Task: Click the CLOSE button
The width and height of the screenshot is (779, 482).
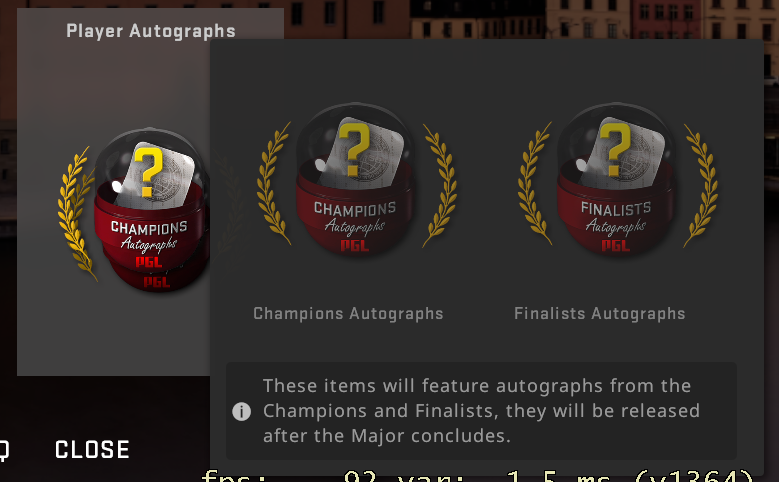Action: (92, 450)
